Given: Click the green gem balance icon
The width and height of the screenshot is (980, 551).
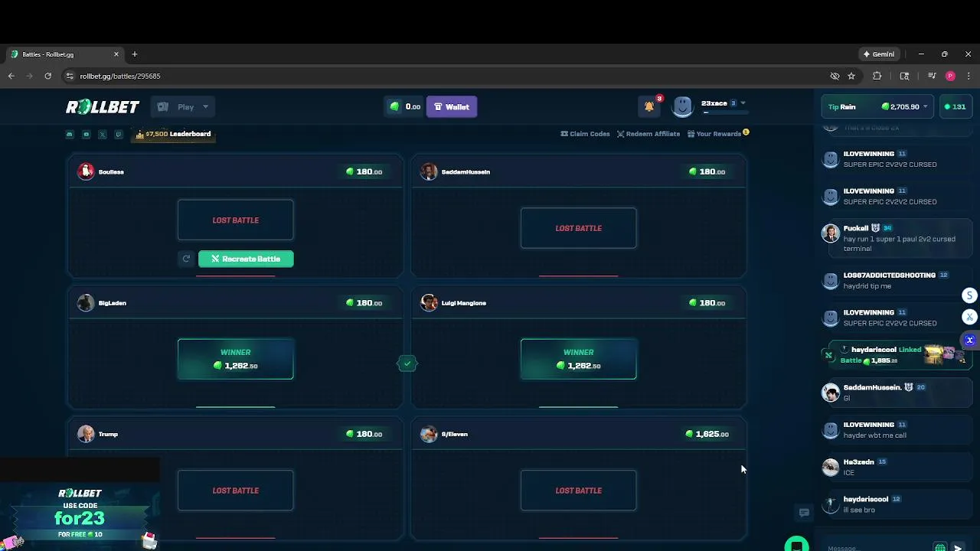Looking at the screenshot, I should pos(395,107).
